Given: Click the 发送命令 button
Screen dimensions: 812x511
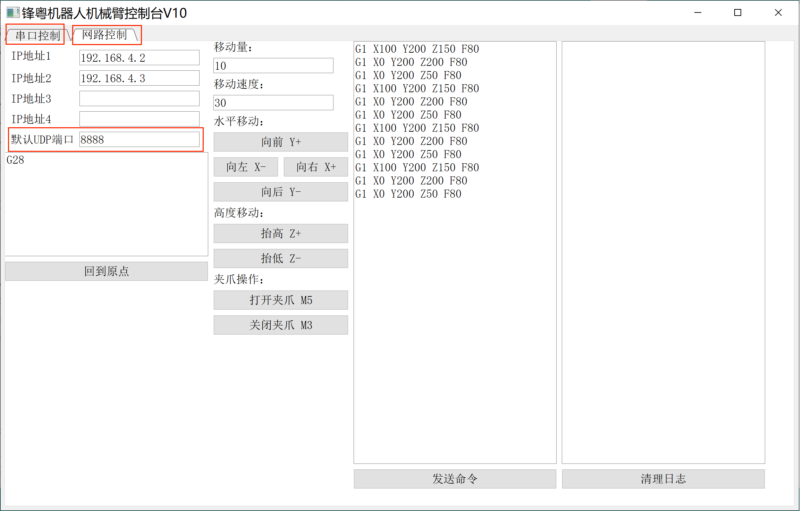Looking at the screenshot, I should (x=455, y=479).
